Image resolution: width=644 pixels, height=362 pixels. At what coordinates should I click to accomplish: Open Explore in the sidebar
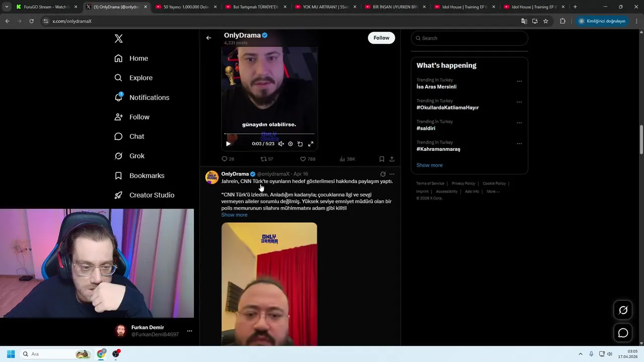[x=133, y=78]
